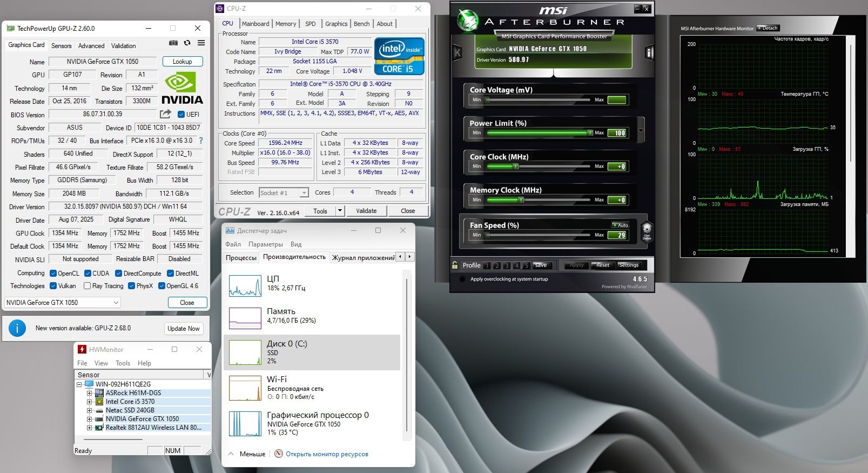The height and width of the screenshot is (473, 868).
Task: Expand the Netac SSD 240GB node
Action: point(90,410)
